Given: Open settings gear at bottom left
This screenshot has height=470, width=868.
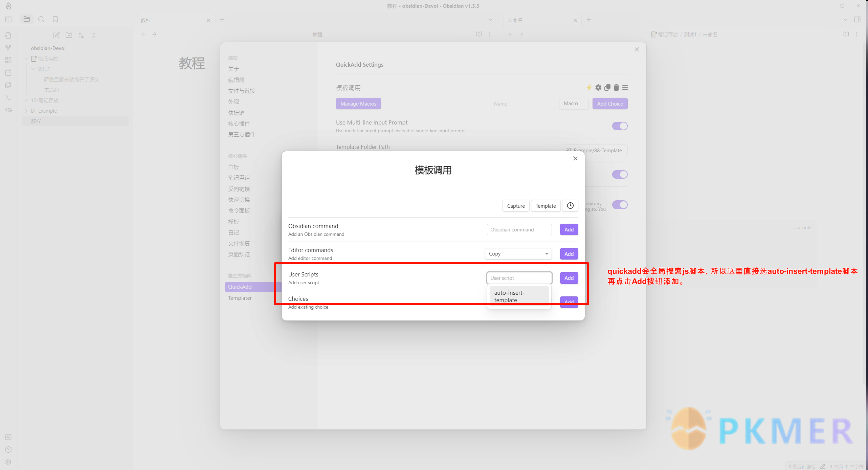Looking at the screenshot, I should [x=8, y=462].
